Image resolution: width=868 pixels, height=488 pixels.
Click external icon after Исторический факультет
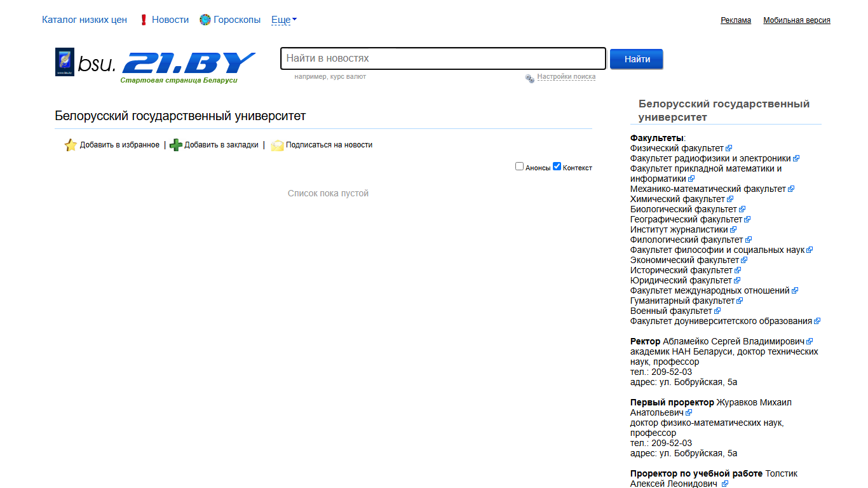tap(738, 271)
